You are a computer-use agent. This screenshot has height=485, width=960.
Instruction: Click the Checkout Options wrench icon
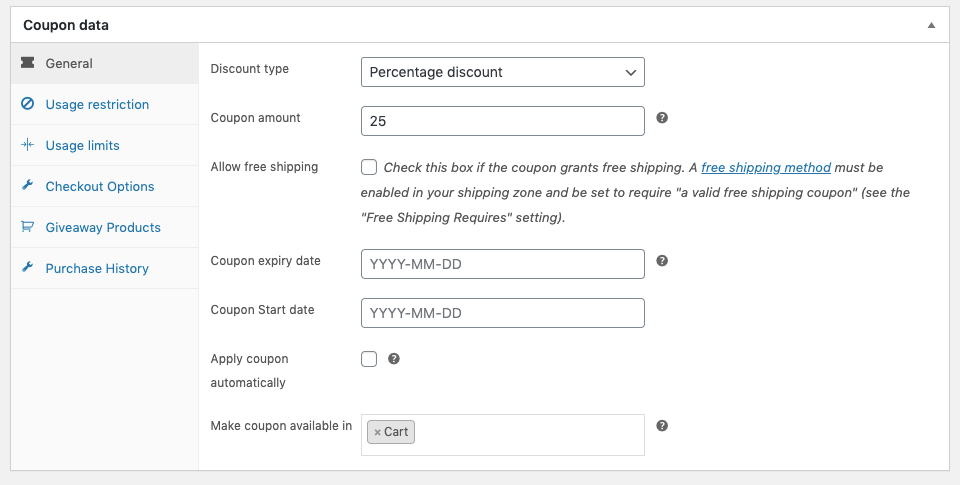(x=27, y=186)
